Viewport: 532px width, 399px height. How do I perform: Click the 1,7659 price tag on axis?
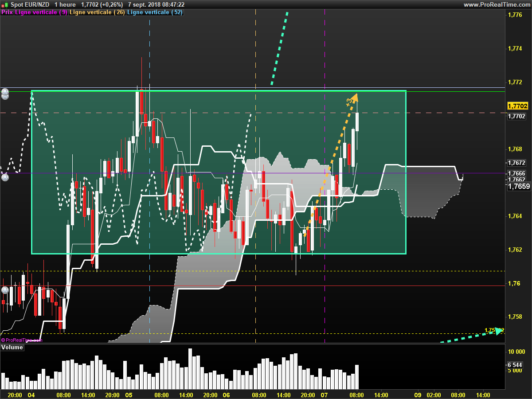[x=519, y=187]
